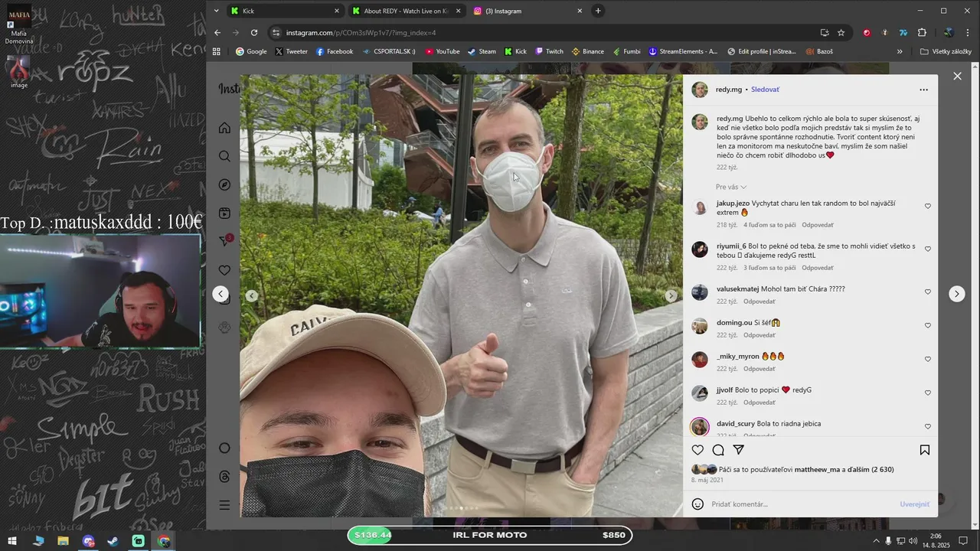Open the Windows Start menu
980x551 pixels.
point(11,541)
